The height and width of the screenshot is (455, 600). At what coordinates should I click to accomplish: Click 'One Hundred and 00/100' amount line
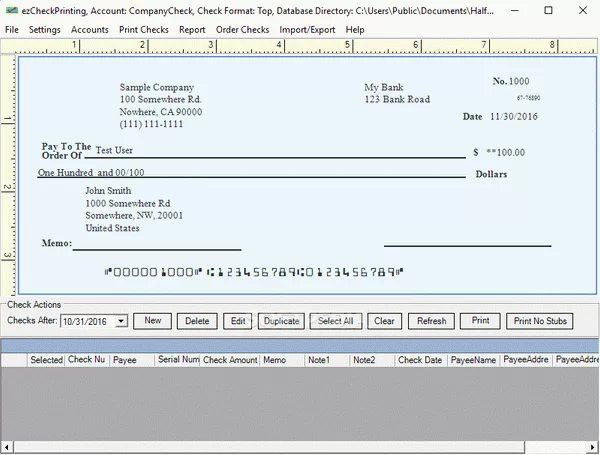coord(91,173)
